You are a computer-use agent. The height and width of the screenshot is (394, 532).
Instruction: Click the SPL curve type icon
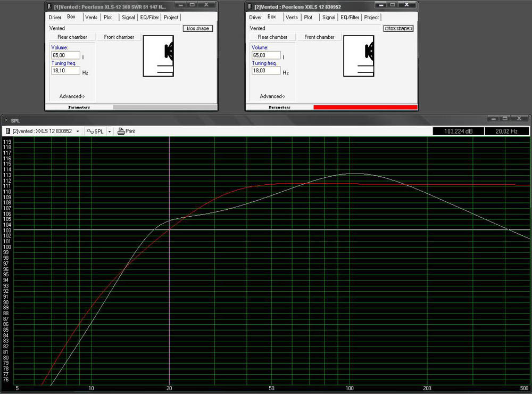(90, 131)
